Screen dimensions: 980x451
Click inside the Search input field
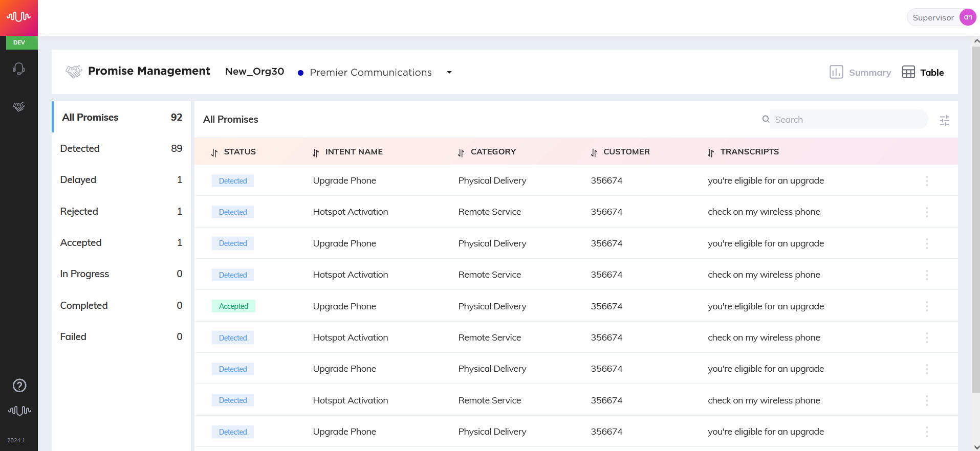[x=848, y=119]
